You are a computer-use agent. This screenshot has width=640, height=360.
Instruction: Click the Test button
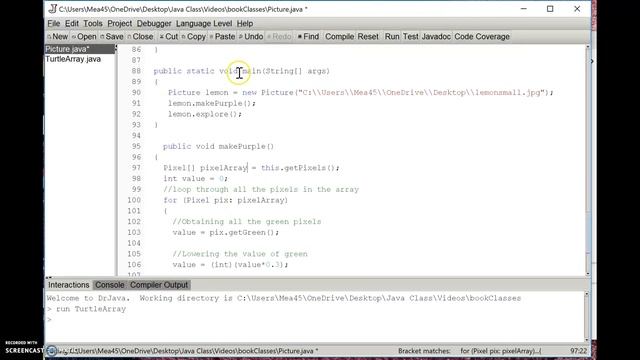[411, 37]
